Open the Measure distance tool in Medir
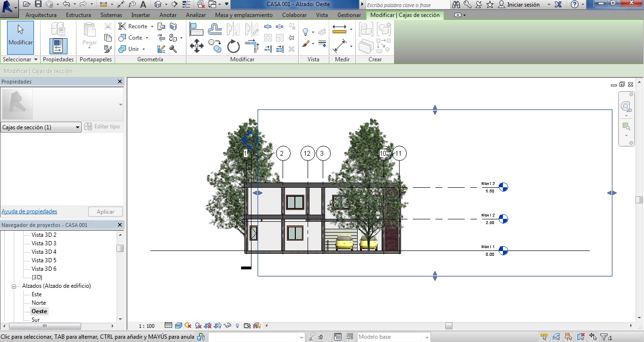Screen dimensions: 644x342 [x=339, y=30]
